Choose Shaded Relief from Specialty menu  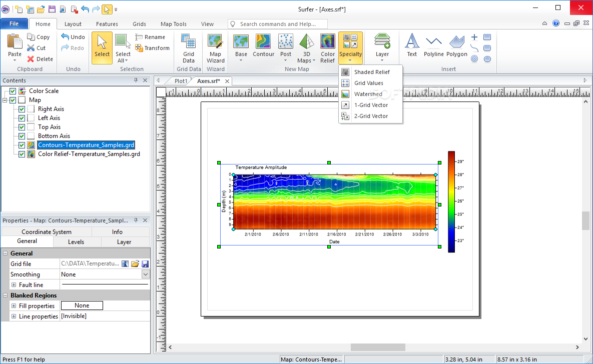coord(370,72)
